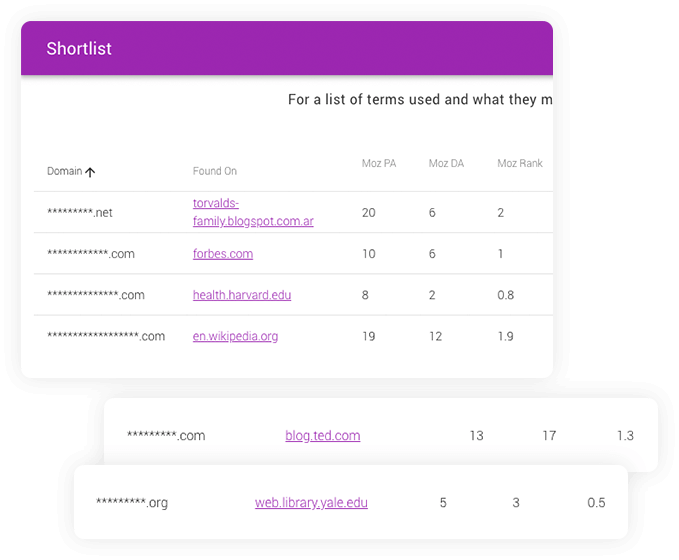The width and height of the screenshot is (679, 560).
Task: Open the health.harvard.edu link
Action: pos(242,295)
